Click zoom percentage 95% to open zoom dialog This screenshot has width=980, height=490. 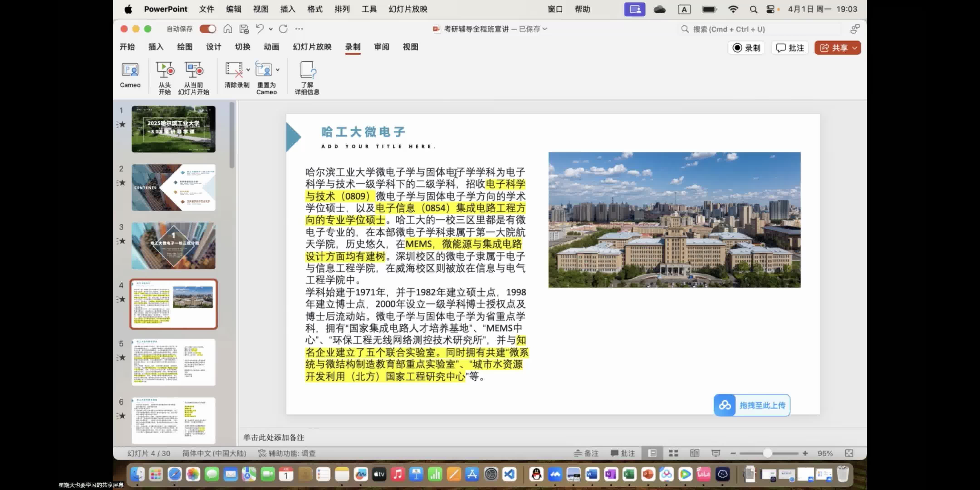(x=825, y=453)
